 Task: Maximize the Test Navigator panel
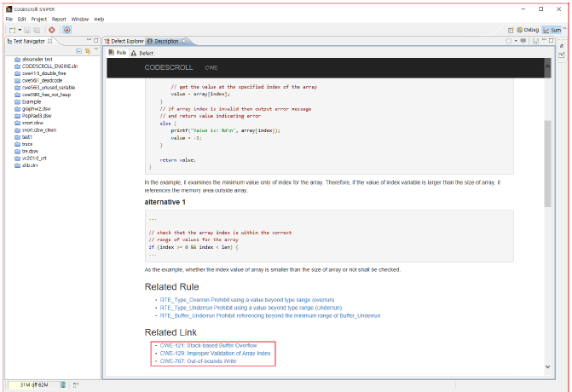click(96, 40)
